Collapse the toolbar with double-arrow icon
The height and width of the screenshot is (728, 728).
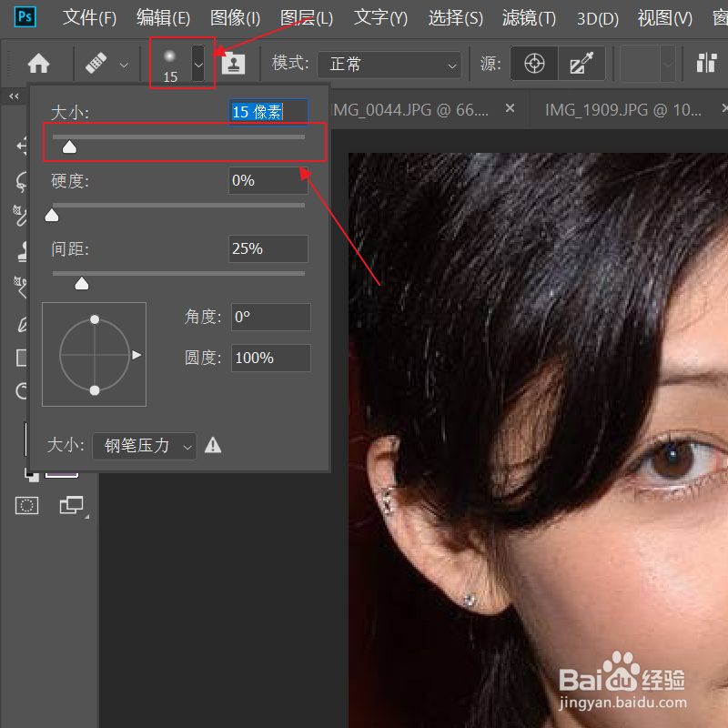click(x=14, y=96)
